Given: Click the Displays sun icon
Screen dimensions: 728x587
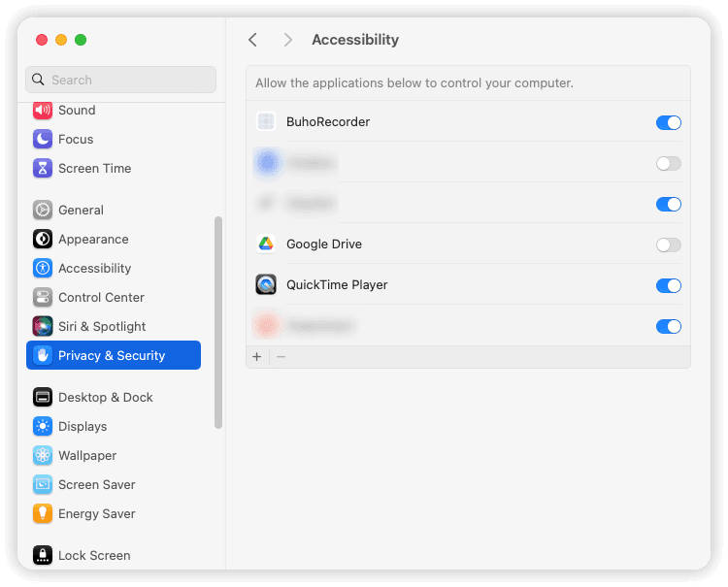Looking at the screenshot, I should click(43, 427).
